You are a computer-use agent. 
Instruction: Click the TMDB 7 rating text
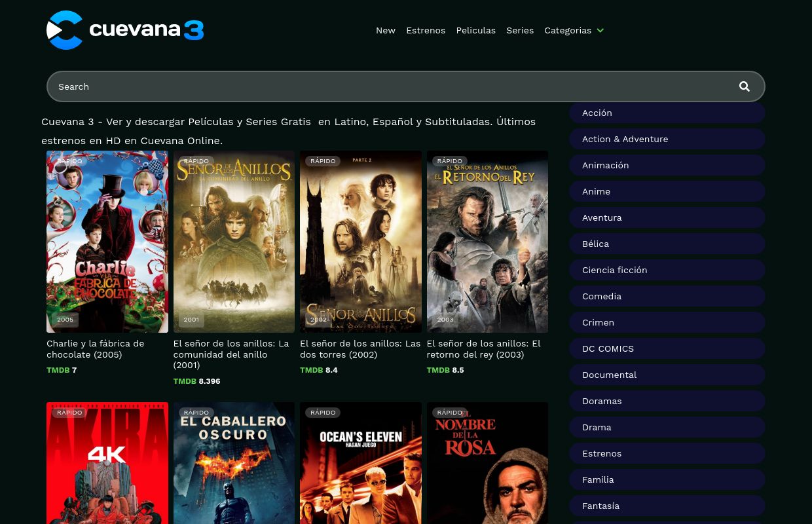62,370
